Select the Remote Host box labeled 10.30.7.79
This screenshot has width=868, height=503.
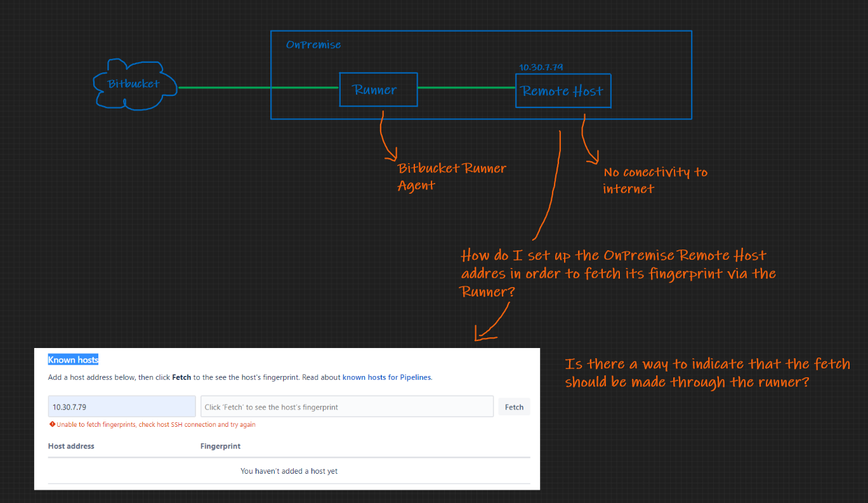[x=563, y=91]
